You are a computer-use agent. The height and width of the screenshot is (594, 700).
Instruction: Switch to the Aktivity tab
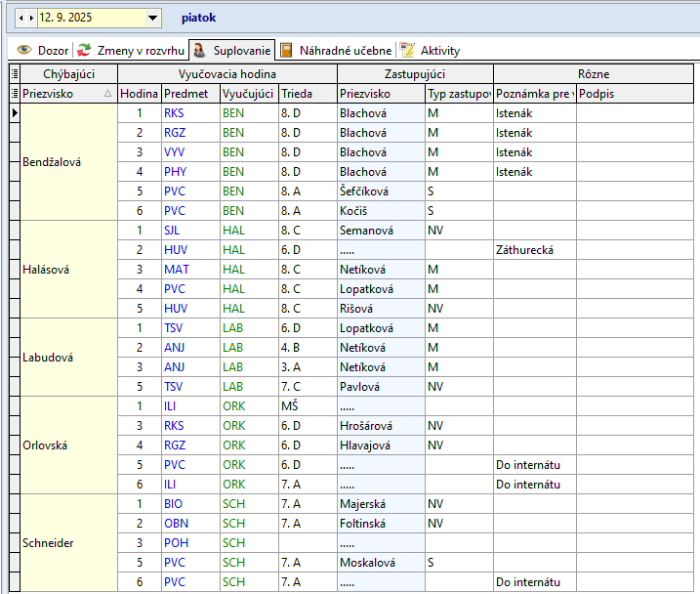pos(430,51)
